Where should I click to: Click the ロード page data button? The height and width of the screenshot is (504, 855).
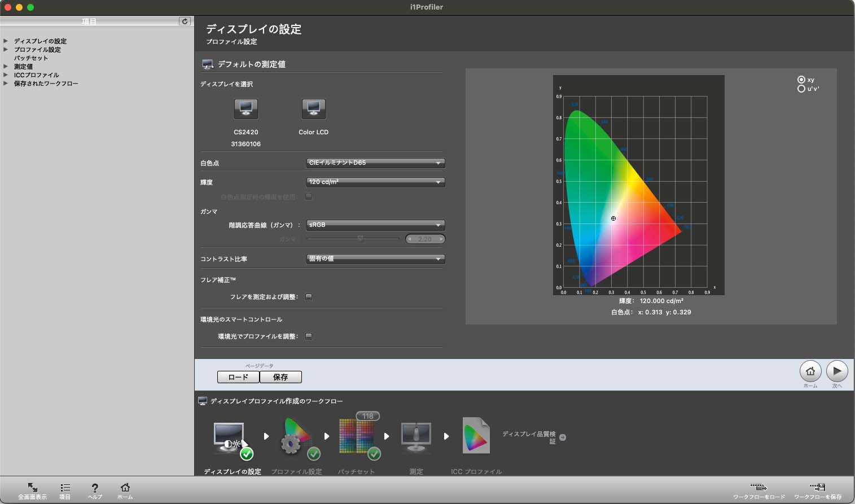point(238,377)
